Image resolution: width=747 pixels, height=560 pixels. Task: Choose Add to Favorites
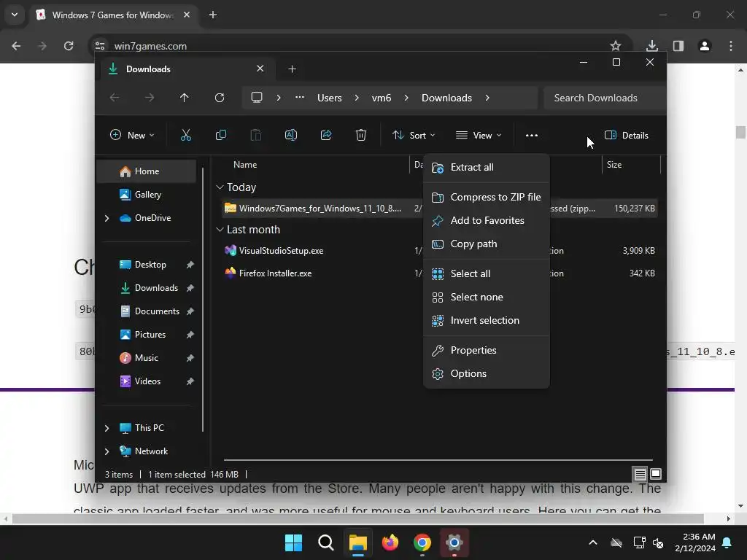(486, 220)
